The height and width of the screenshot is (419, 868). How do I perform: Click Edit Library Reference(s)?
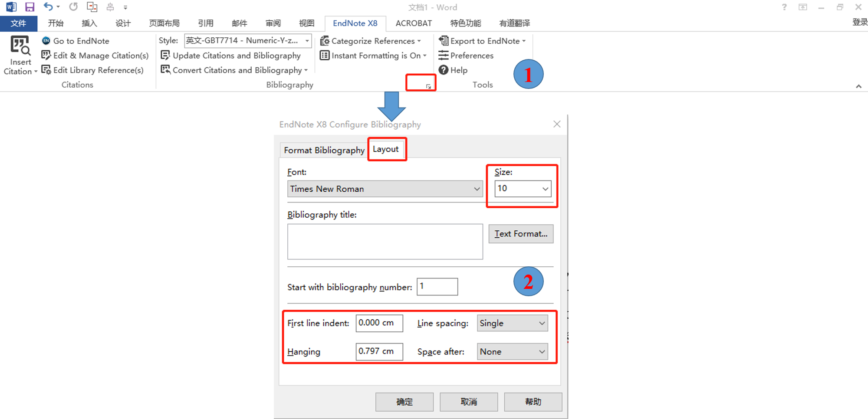pyautogui.click(x=92, y=70)
